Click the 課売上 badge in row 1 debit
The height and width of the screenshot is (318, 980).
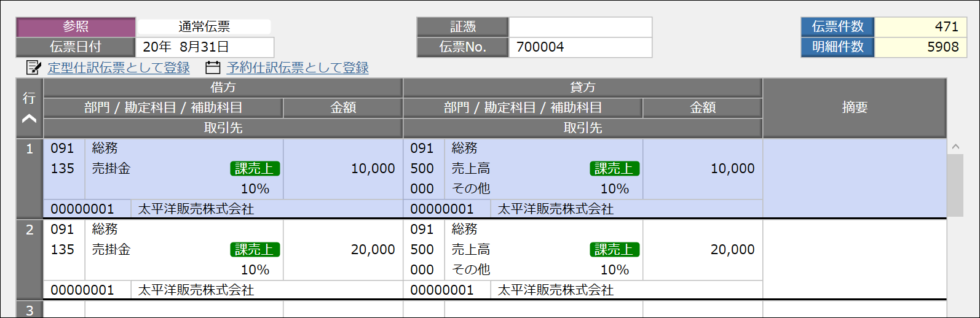pyautogui.click(x=255, y=168)
